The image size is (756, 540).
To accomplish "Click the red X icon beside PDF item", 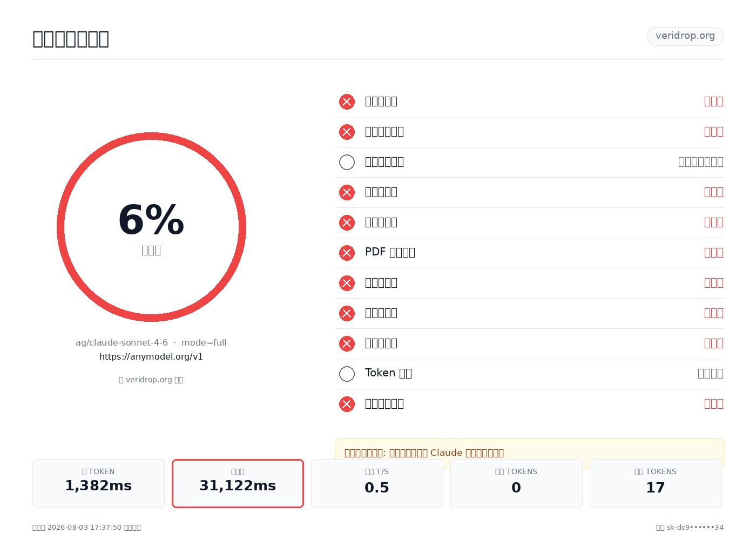I will point(347,253).
